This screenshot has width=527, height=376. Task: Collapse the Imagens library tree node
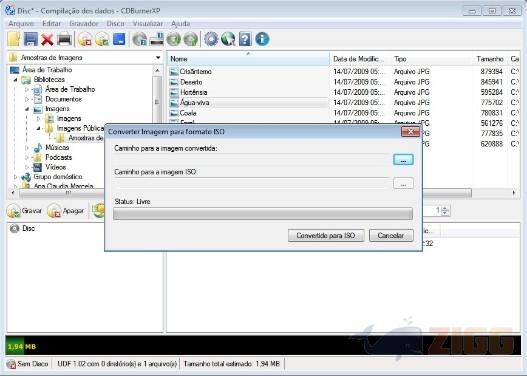coord(27,109)
